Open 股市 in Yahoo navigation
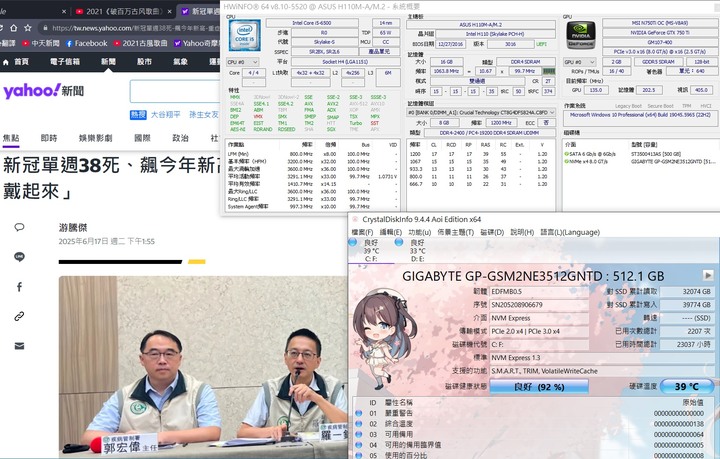The width and height of the screenshot is (720, 459). point(144,62)
